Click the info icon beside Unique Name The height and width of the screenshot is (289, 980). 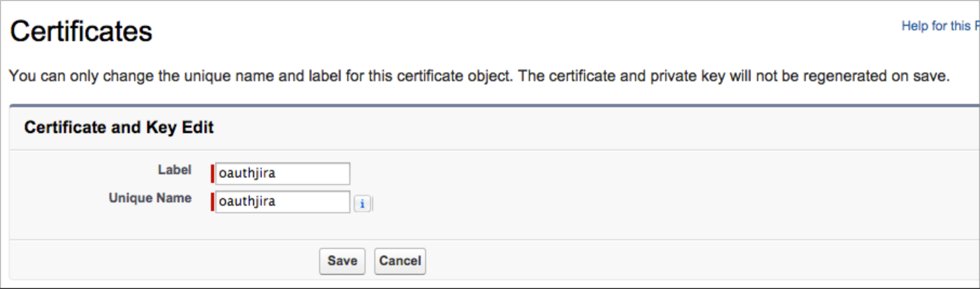[x=362, y=204]
